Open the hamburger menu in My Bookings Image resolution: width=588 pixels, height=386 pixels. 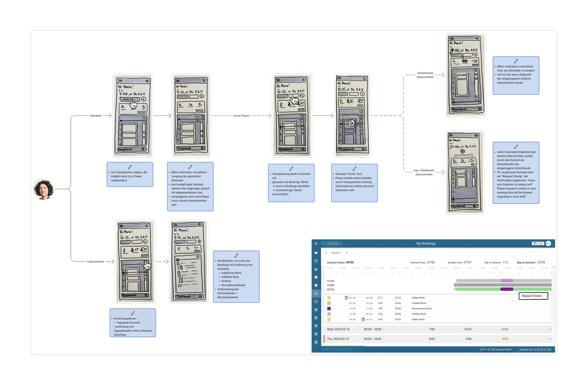pos(316,243)
